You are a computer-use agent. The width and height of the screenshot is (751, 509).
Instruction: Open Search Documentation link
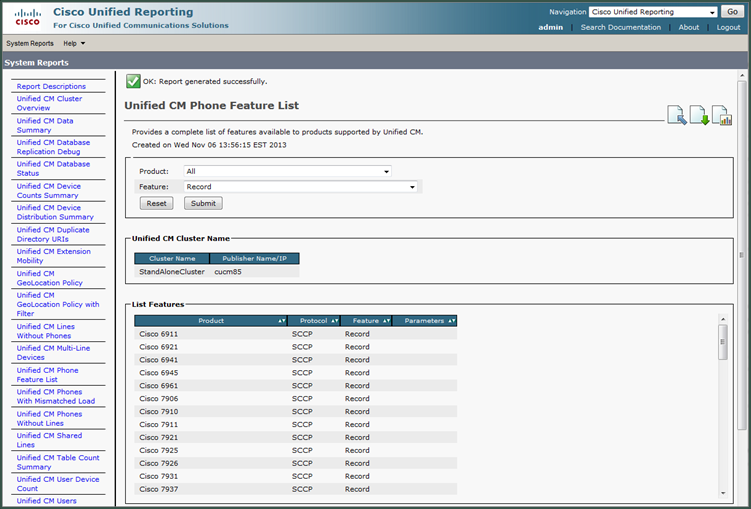[621, 27]
